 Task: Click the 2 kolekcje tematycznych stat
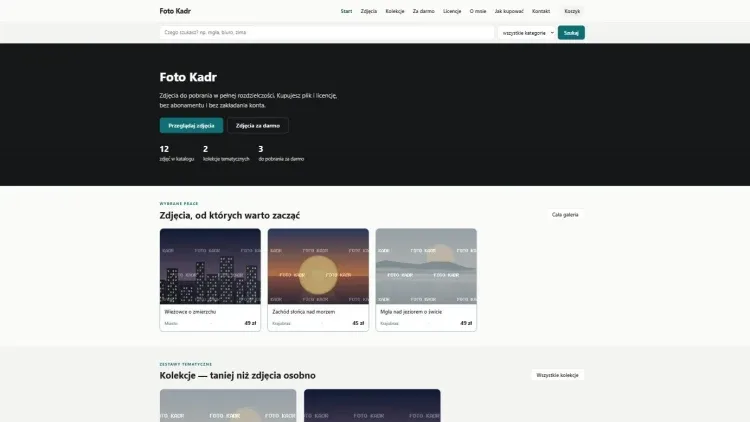point(226,154)
